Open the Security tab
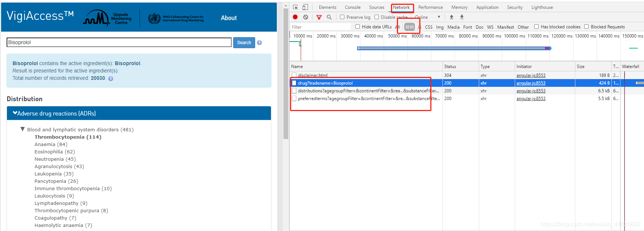This screenshot has width=644, height=231. (x=515, y=7)
